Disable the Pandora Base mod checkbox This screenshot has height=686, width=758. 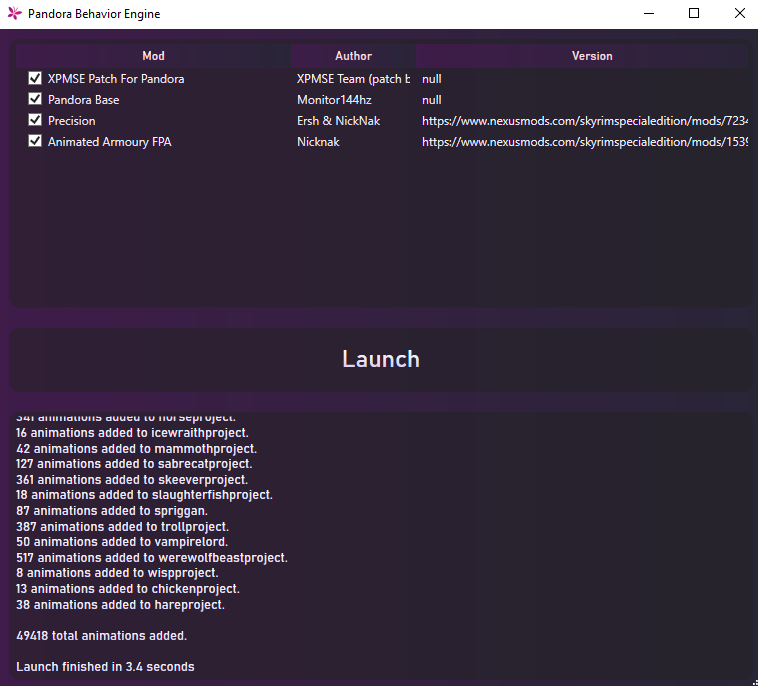pyautogui.click(x=35, y=99)
